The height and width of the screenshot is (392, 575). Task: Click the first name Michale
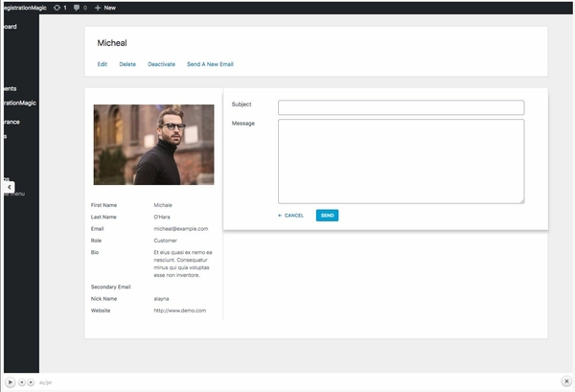[x=163, y=205]
